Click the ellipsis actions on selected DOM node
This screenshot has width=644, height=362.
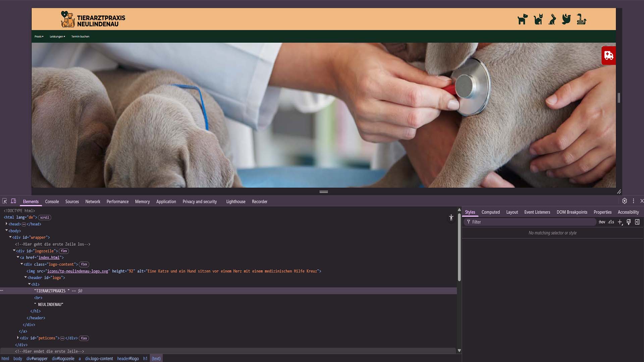coord(2,291)
